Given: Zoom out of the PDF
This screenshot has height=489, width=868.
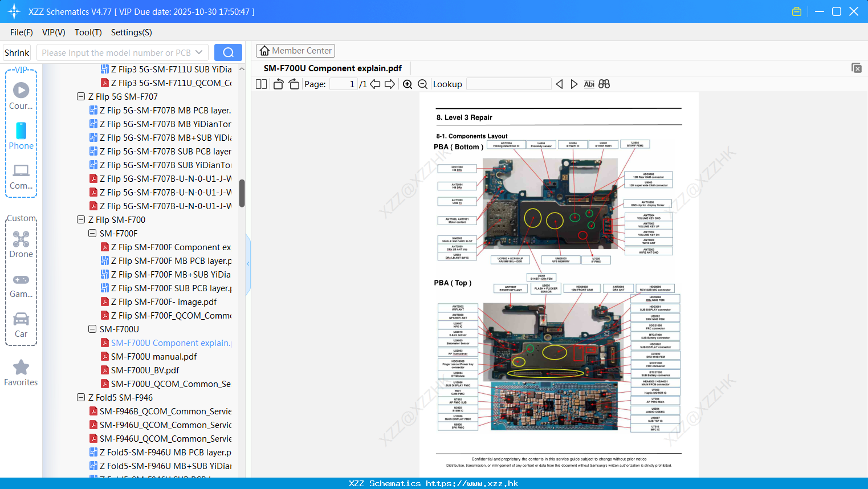Looking at the screenshot, I should pos(422,84).
